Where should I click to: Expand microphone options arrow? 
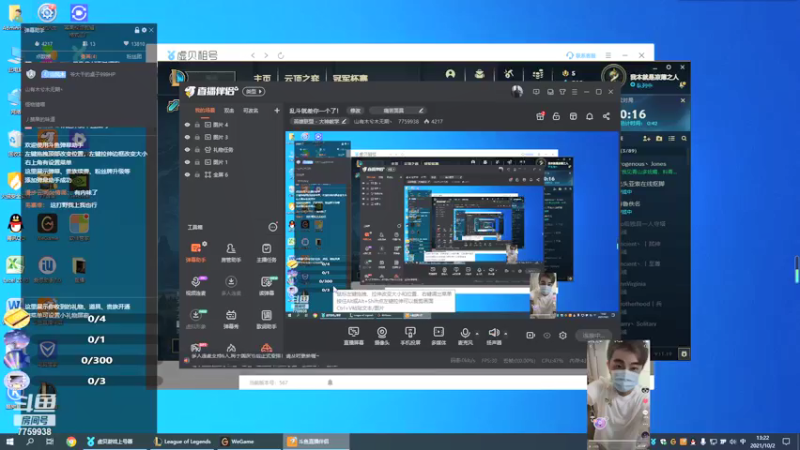point(477,334)
